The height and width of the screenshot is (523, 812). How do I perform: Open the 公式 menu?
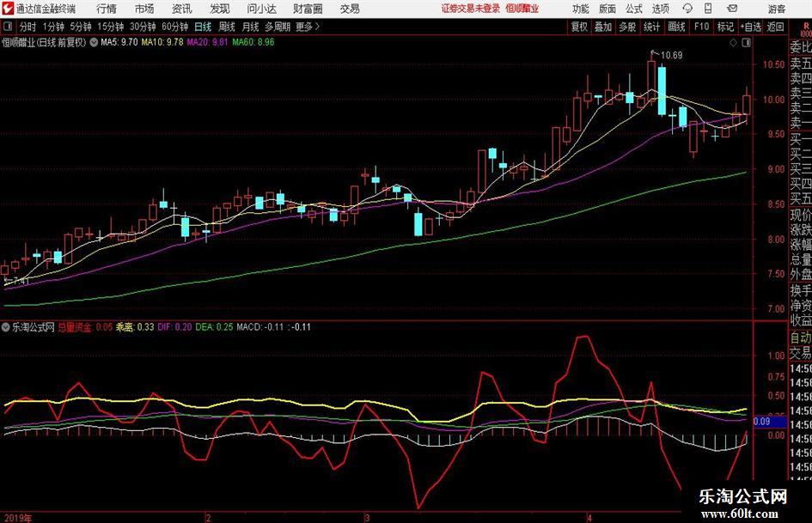(634, 9)
